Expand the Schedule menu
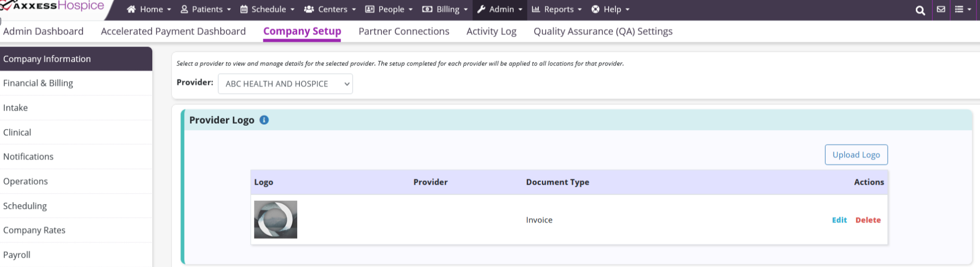The image size is (980, 267). coord(267,9)
